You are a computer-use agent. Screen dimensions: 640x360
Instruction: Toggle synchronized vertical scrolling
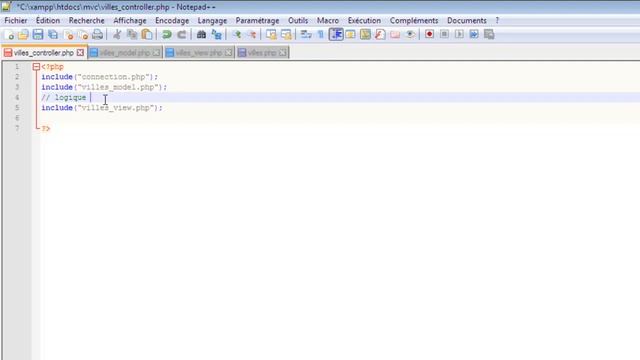point(271,35)
